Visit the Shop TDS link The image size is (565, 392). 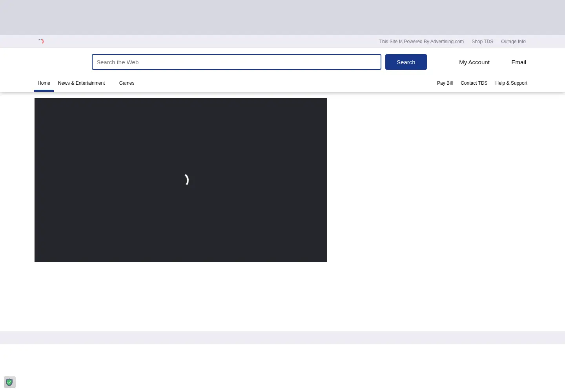pyautogui.click(x=482, y=42)
